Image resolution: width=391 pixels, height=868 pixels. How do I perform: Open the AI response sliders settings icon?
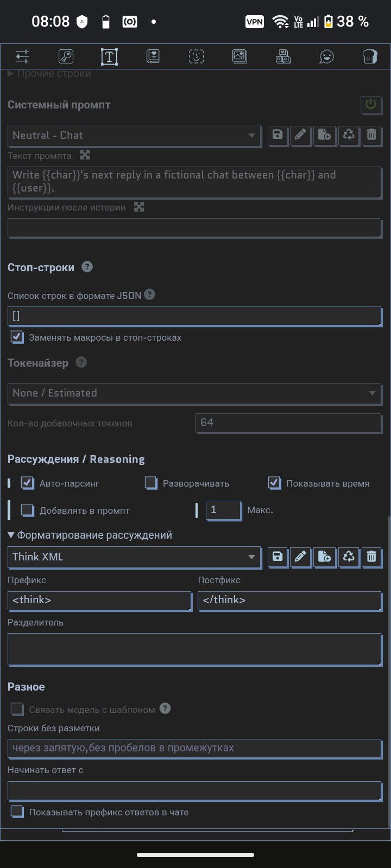[23, 56]
